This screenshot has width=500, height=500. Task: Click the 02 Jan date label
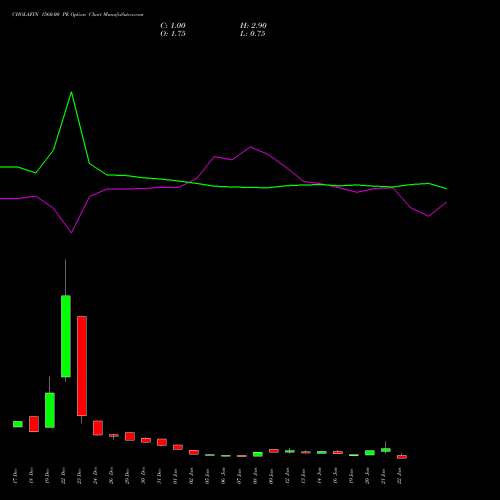[x=191, y=476]
